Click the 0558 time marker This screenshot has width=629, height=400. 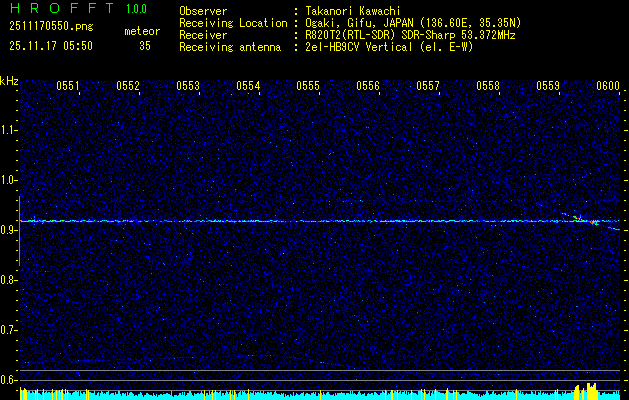tap(488, 86)
